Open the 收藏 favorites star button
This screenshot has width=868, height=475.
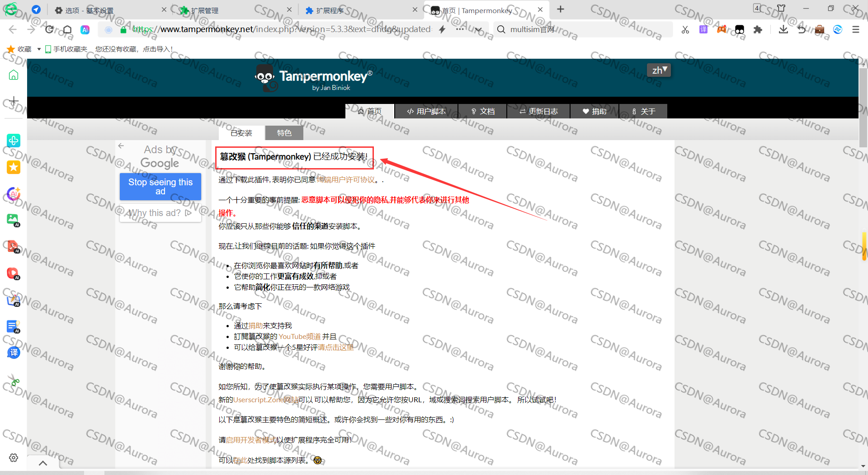coord(19,49)
